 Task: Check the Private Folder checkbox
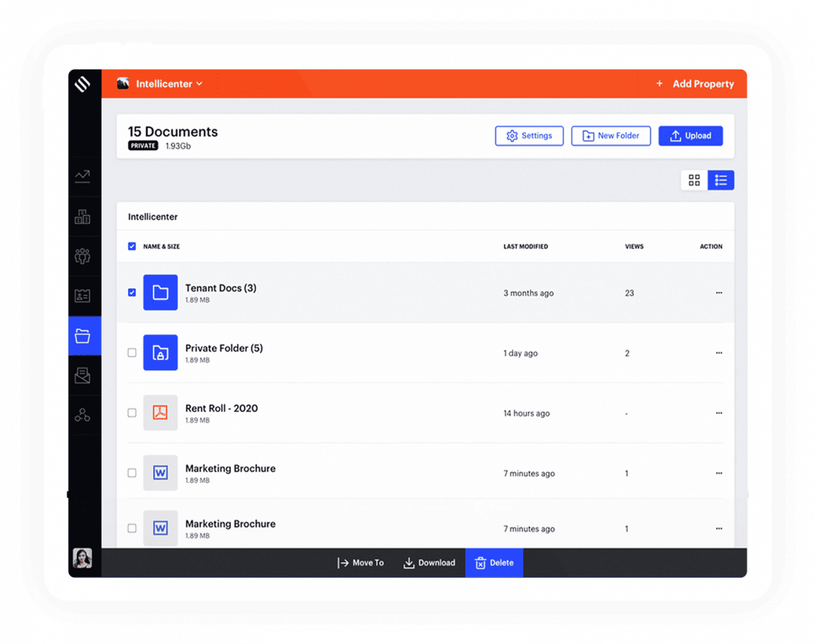132,353
